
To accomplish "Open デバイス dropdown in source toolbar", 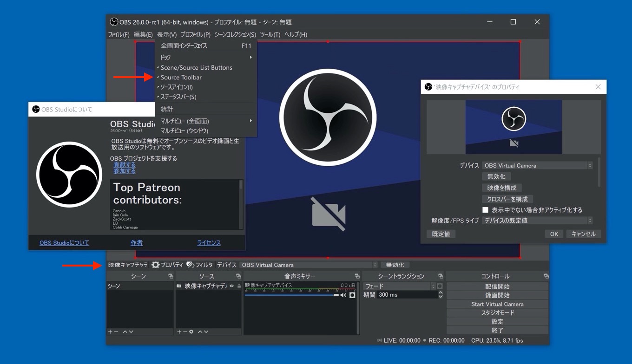I will 309,265.
